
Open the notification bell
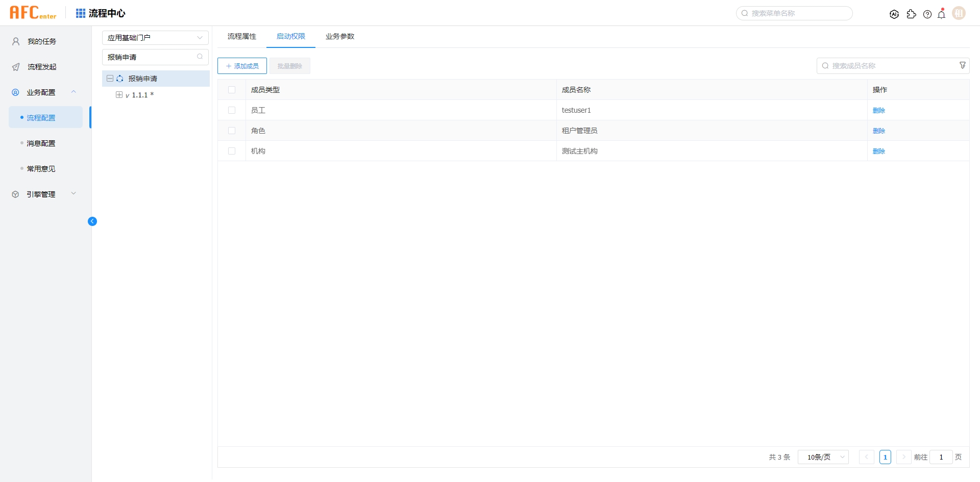(942, 14)
